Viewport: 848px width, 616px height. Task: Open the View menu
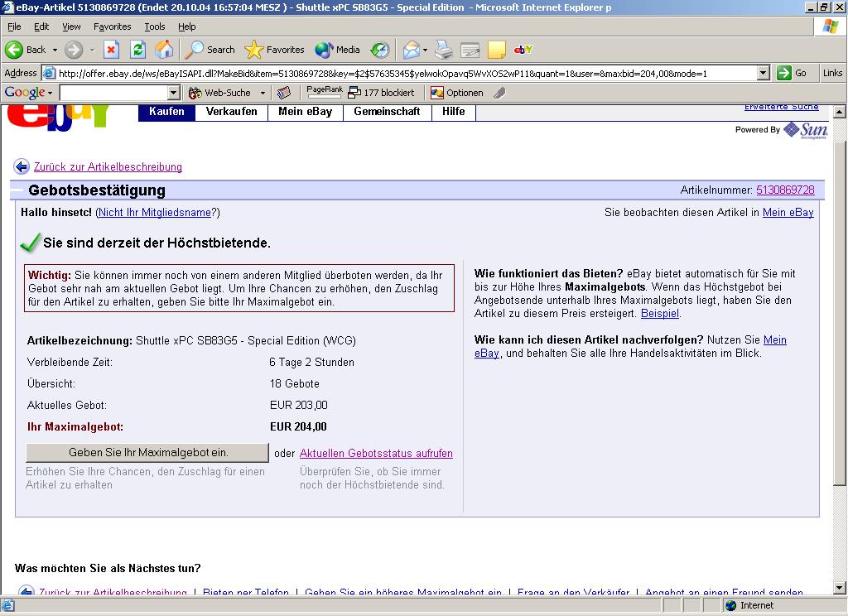71,26
